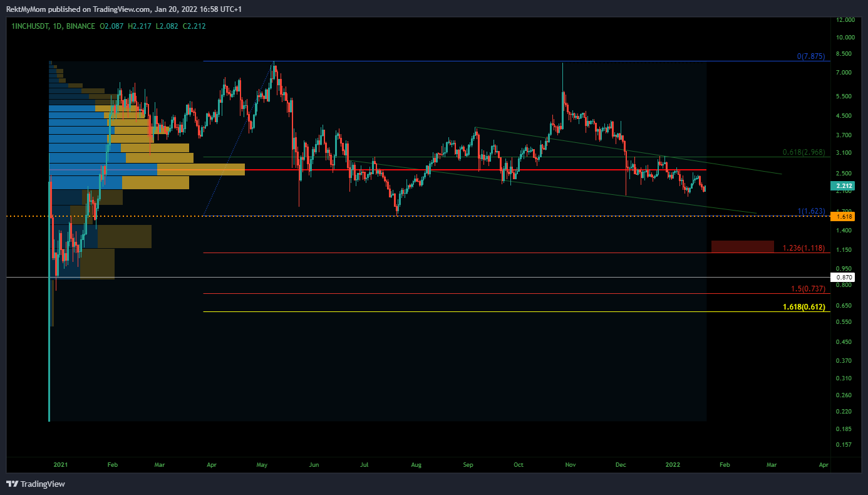Image resolution: width=868 pixels, height=495 pixels.
Task: Click 0.450 on the price axis
Action: (845, 342)
